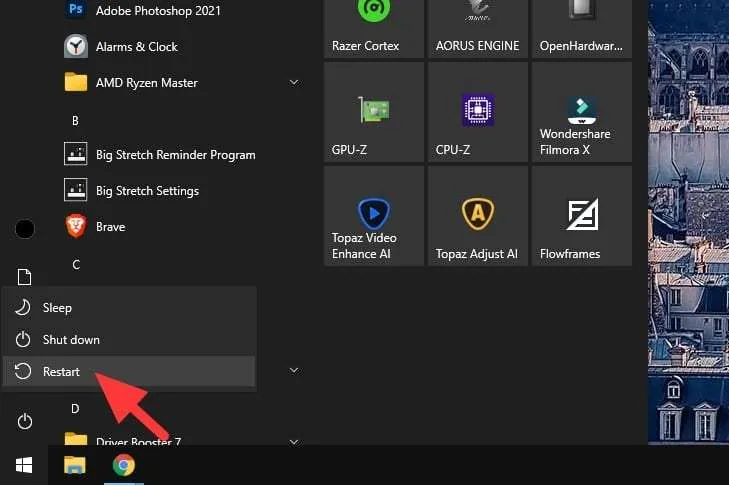Launch the GPU-Z tile
The height and width of the screenshot is (485, 729).
[x=374, y=112]
